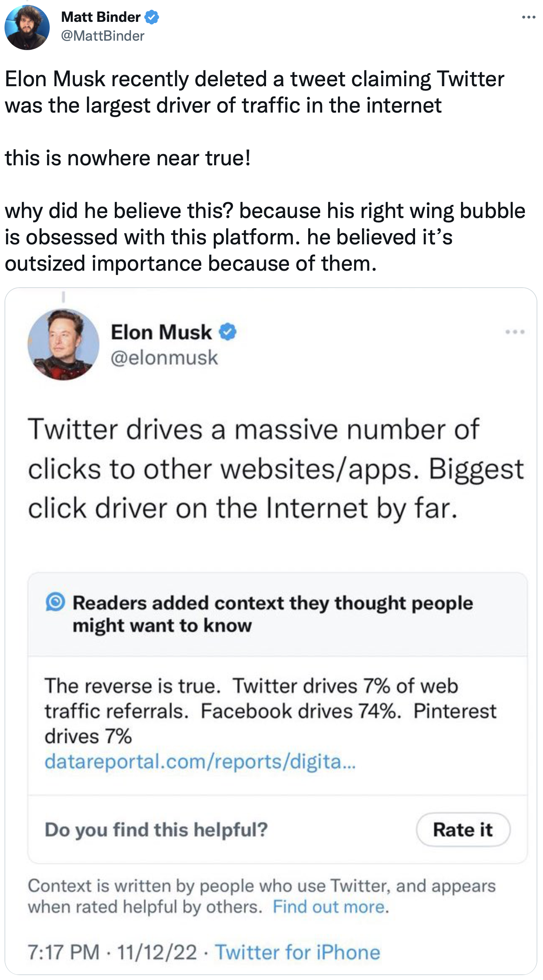Click Elon Musk's verified checkmark badge
The height and width of the screenshot is (980, 543).
point(227,332)
